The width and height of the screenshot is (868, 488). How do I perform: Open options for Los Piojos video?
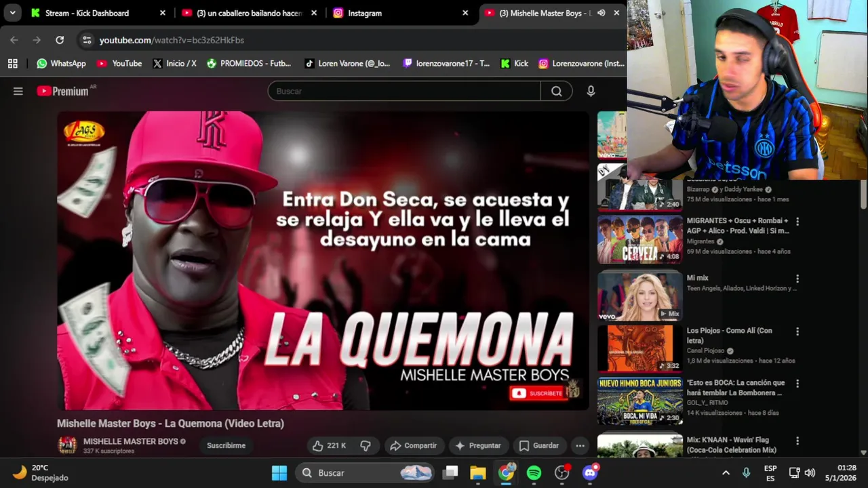(797, 331)
